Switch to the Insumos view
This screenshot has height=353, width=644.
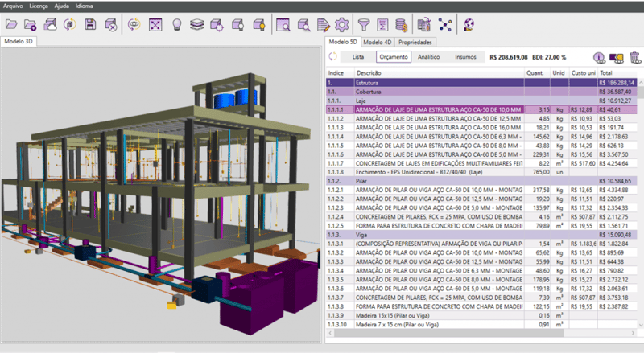465,57
